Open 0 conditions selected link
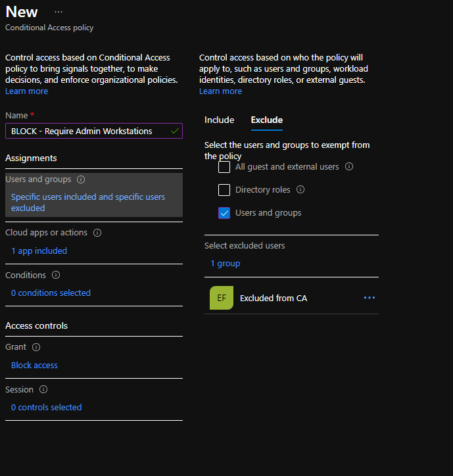Image resolution: width=453 pixels, height=476 pixels. pos(51,293)
